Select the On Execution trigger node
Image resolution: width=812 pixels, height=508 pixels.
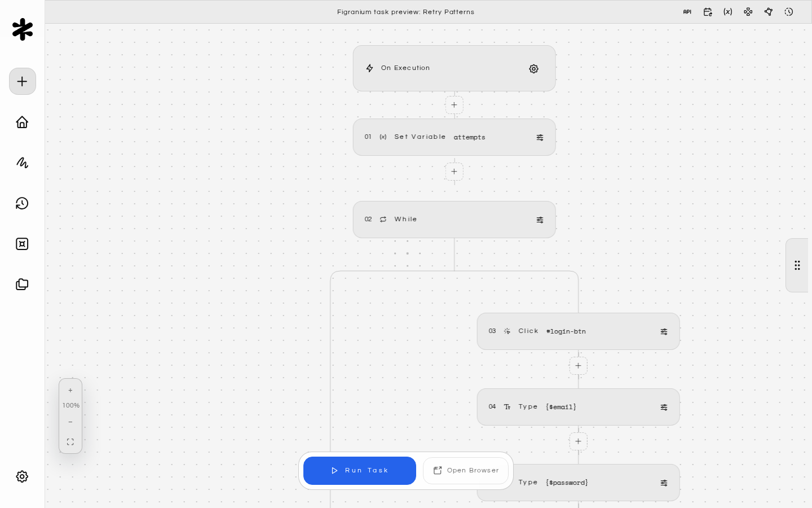[x=454, y=68]
